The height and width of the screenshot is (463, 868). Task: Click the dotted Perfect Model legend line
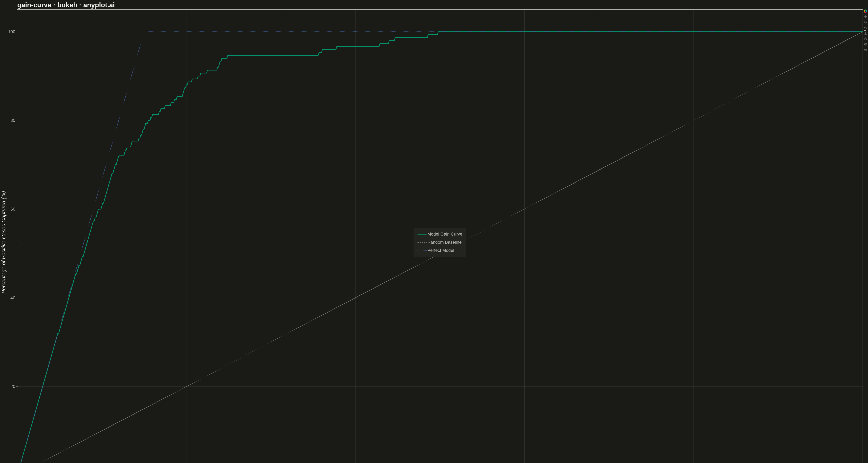pos(422,250)
